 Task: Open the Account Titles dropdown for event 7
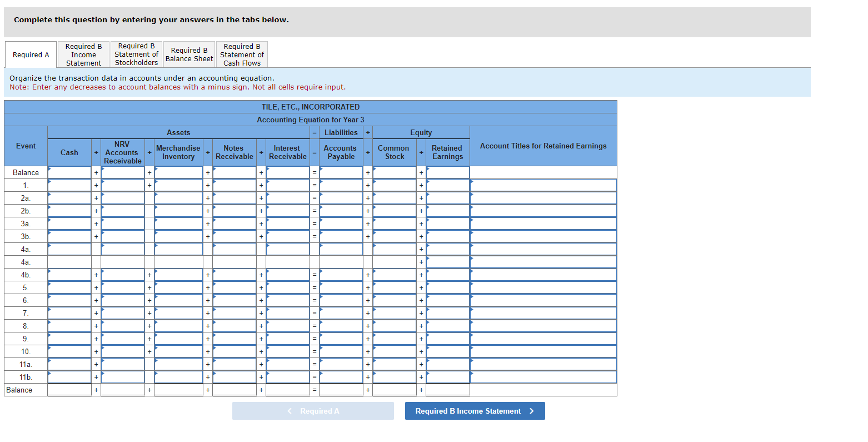click(543, 313)
